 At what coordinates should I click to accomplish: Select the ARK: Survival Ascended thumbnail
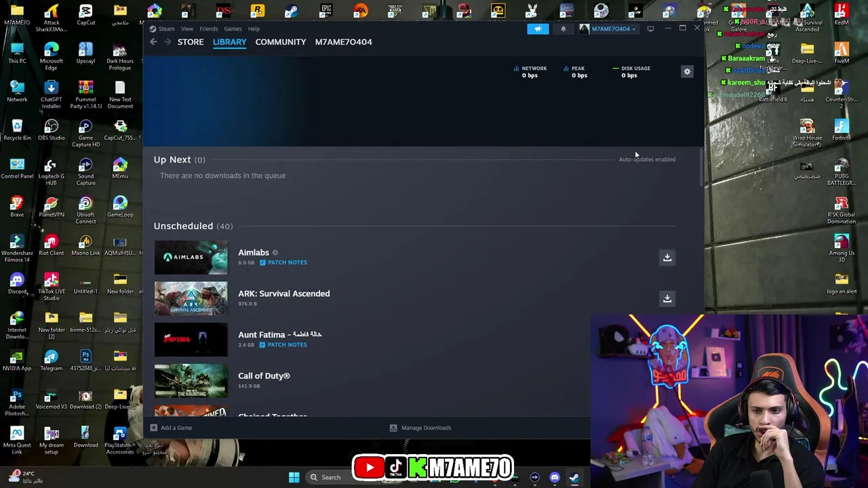(x=191, y=299)
